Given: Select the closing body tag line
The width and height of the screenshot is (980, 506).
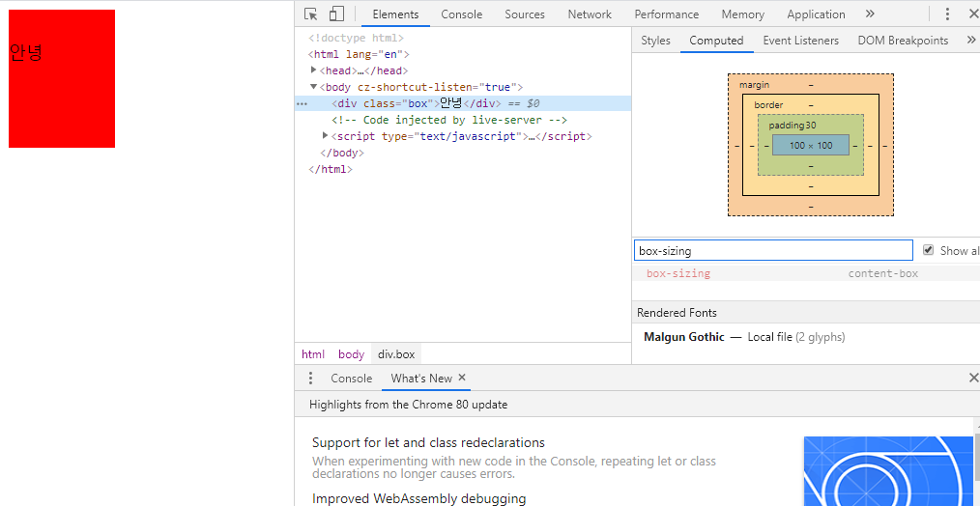Looking at the screenshot, I should (341, 153).
